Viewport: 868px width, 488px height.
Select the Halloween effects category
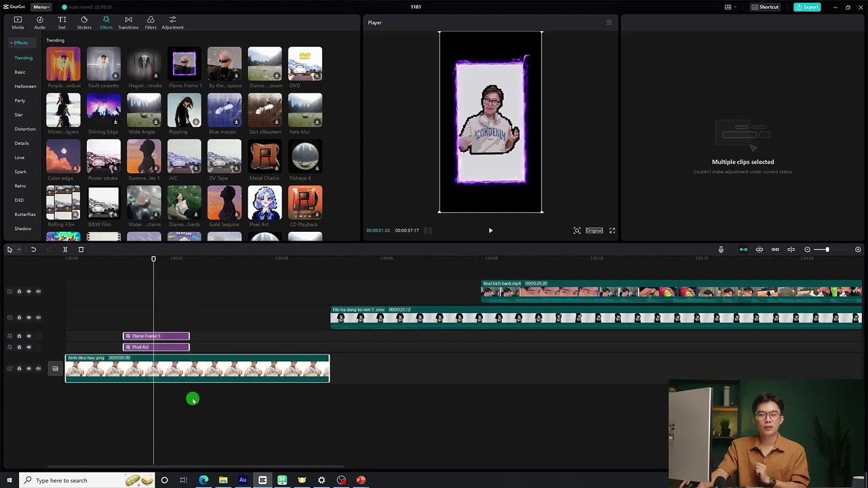(x=25, y=86)
